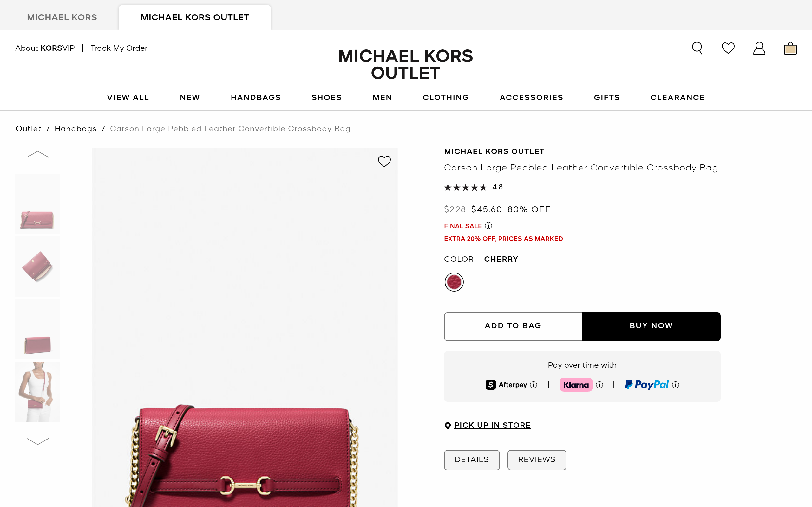
Task: Click the Buy Now button
Action: point(651,326)
